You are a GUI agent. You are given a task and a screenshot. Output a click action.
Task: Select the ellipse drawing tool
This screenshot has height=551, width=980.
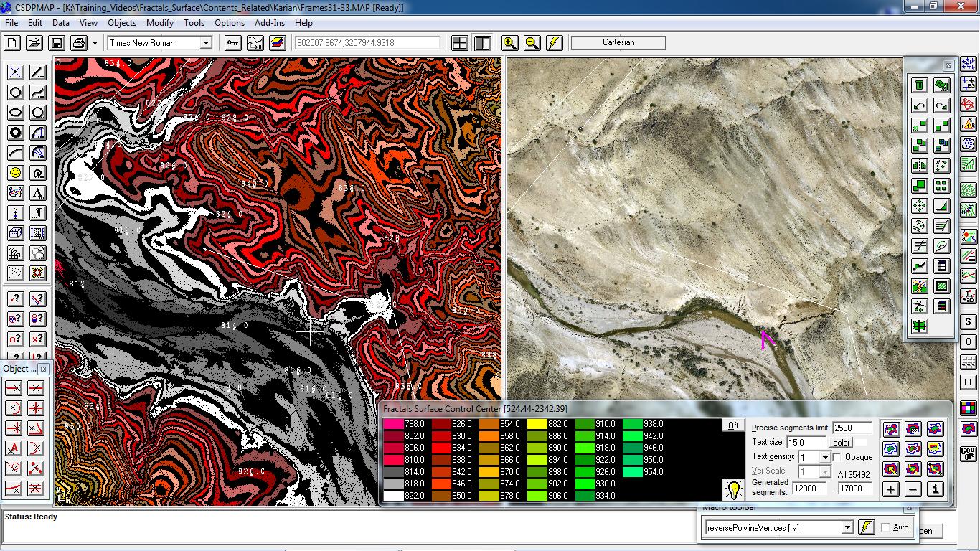15,113
